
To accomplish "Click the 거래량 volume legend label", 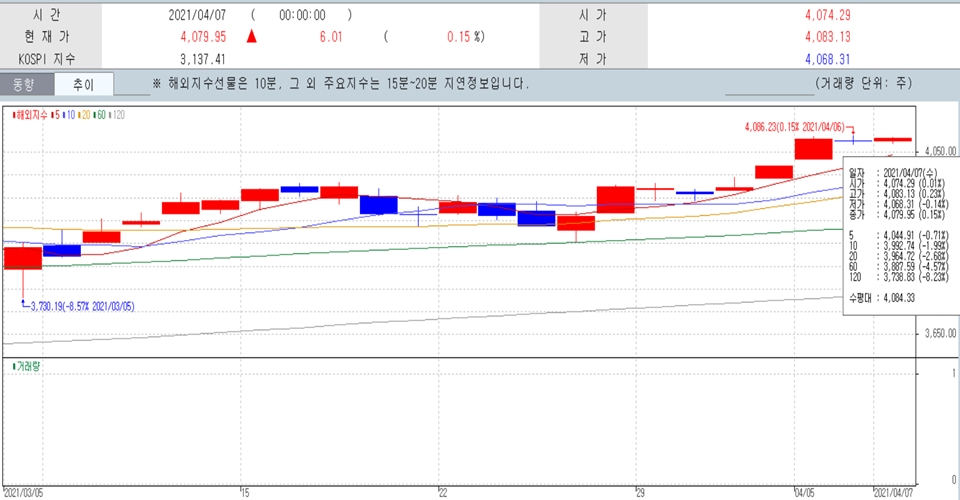I will 27,367.
